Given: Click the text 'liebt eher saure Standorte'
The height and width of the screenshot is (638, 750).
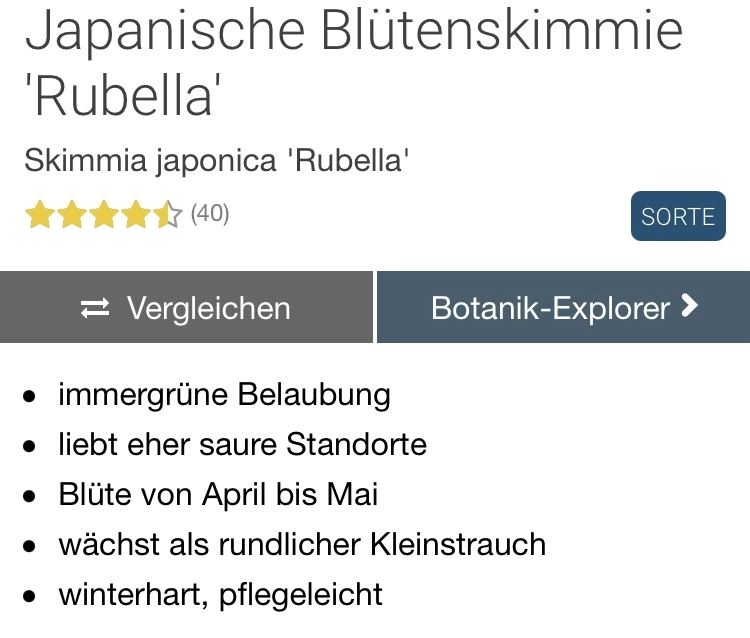Looking at the screenshot, I should pos(242,444).
